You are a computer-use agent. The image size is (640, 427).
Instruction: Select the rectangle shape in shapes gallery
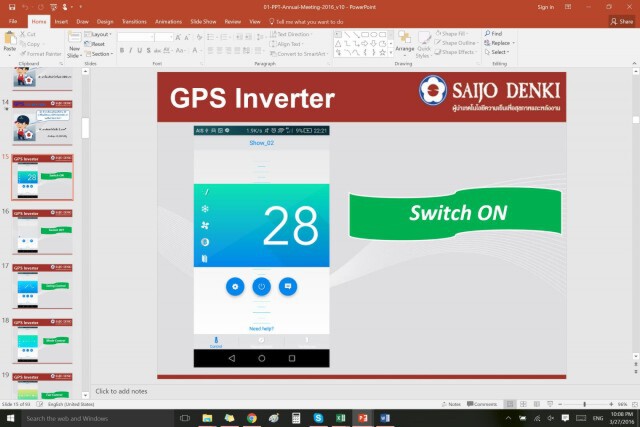(365, 35)
